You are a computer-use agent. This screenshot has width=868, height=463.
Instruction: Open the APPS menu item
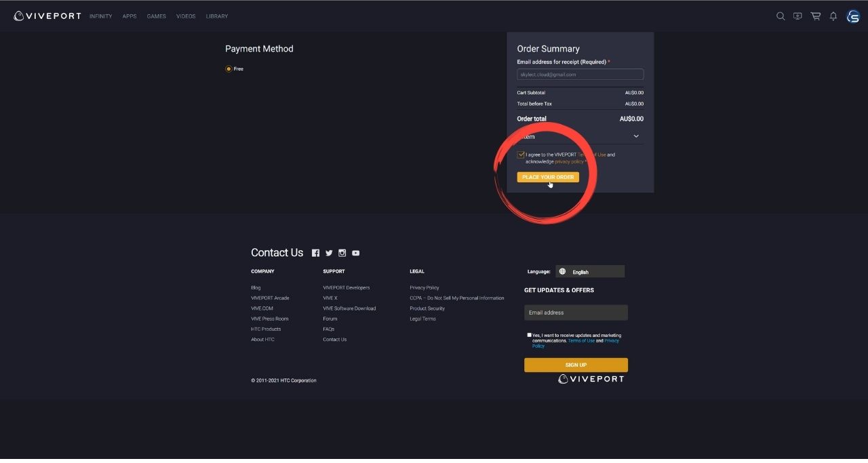pyautogui.click(x=130, y=16)
